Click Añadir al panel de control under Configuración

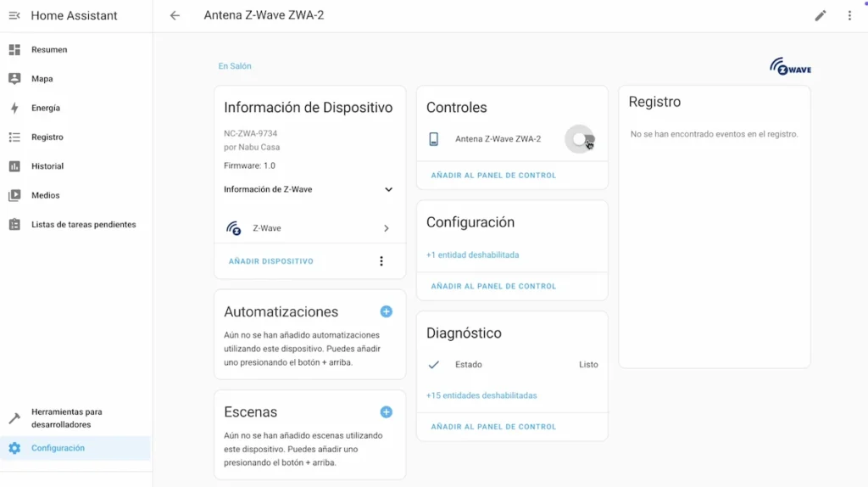493,286
